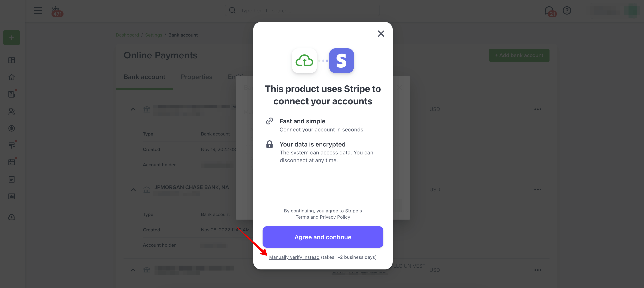This screenshot has width=644, height=288.
Task: Open the dollar accounting icon in sidebar
Action: pyautogui.click(x=11, y=128)
